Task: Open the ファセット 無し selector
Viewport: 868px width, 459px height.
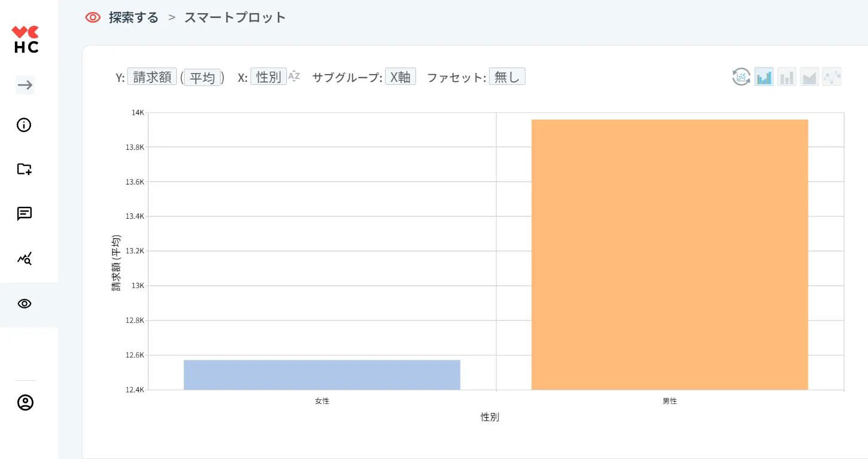Action: [507, 76]
